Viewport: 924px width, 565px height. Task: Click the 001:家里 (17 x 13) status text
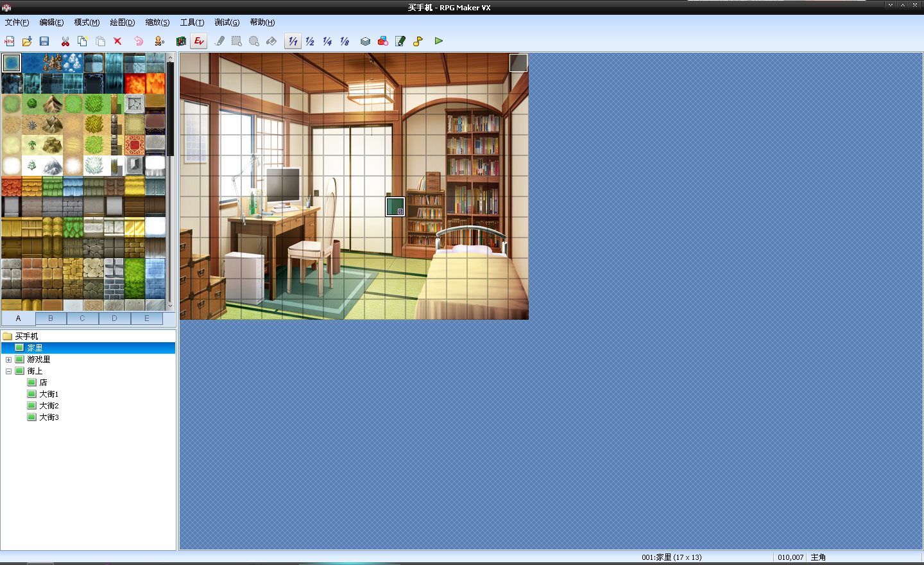pyautogui.click(x=672, y=557)
